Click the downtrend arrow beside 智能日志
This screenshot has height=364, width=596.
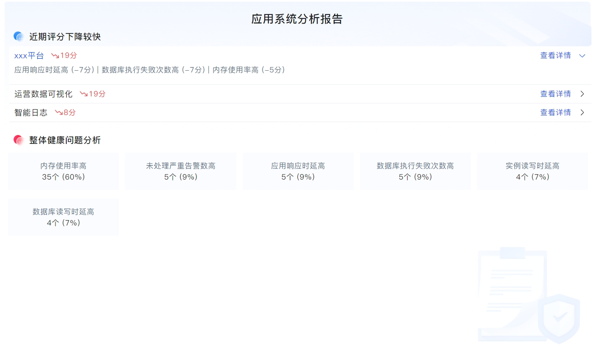tap(58, 113)
